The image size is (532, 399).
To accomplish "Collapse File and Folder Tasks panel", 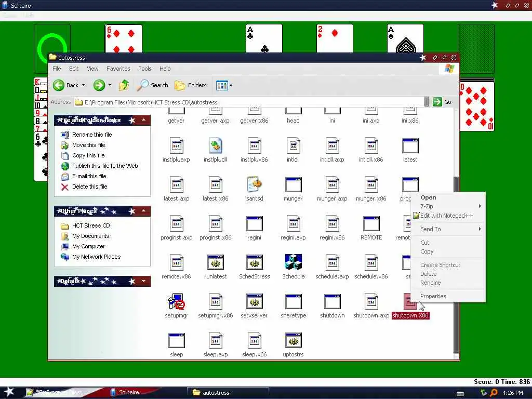I will pyautogui.click(x=144, y=120).
